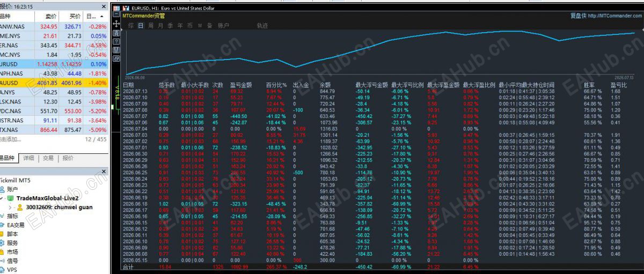Click the four-arrow move icon

pos(117,24)
